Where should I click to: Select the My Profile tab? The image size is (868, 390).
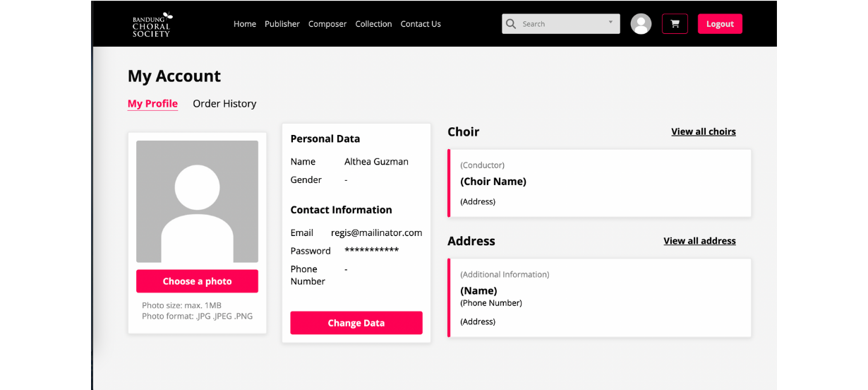152,104
